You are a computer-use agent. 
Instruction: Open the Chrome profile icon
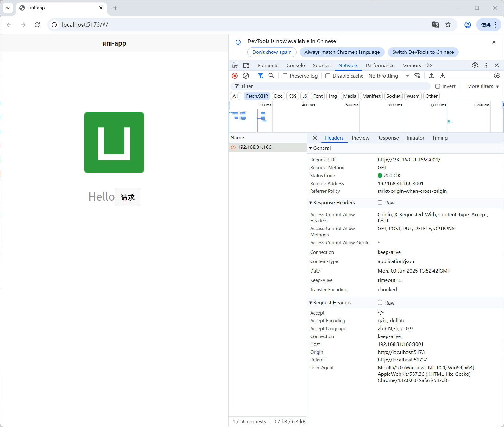[x=468, y=25]
